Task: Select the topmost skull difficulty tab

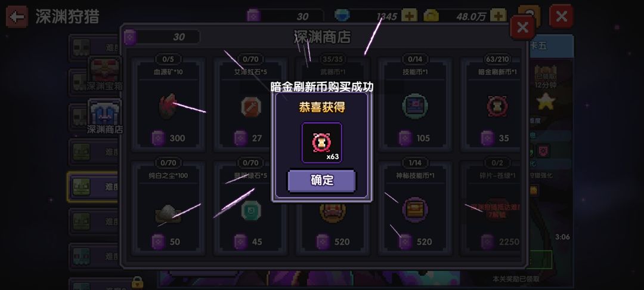Action: pyautogui.click(x=94, y=48)
